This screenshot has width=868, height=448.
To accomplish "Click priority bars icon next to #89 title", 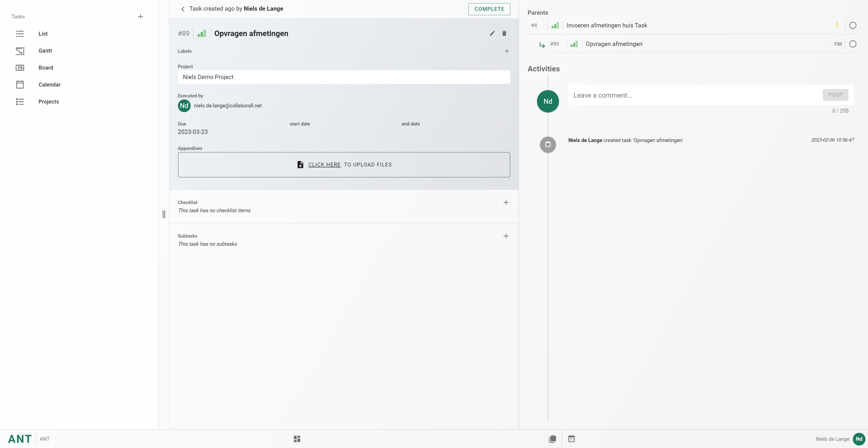I will 202,33.
